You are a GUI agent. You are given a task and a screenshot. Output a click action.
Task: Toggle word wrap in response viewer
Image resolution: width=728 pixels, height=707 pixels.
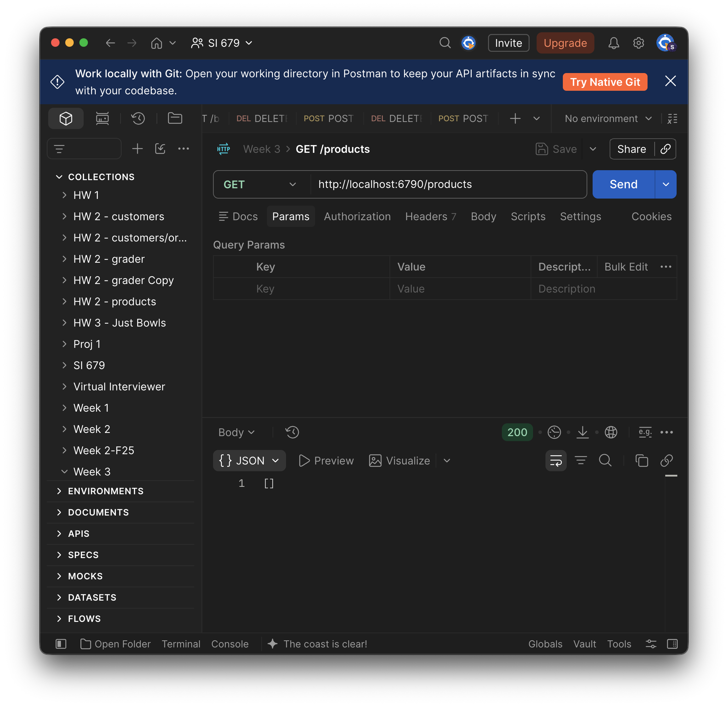tap(556, 460)
